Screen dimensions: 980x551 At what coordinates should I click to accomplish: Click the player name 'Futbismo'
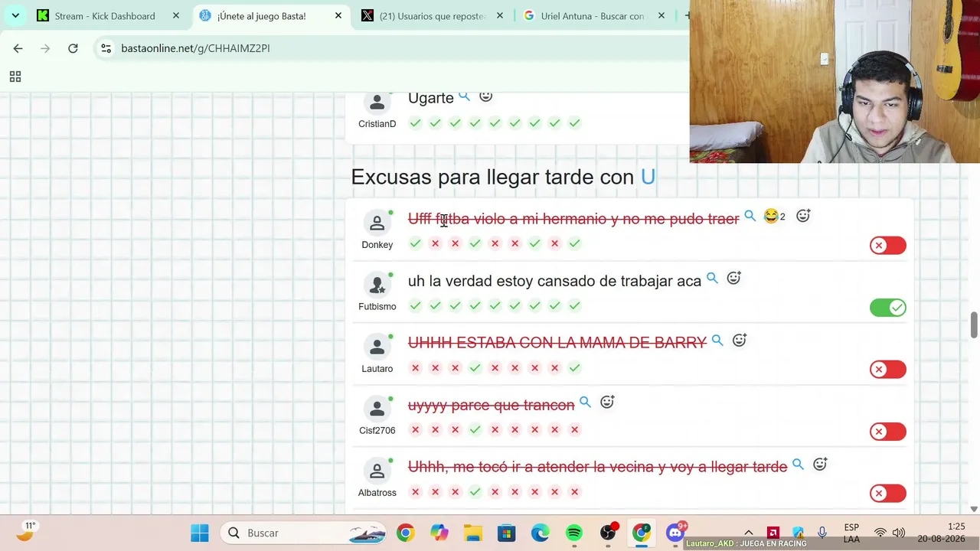377,307
